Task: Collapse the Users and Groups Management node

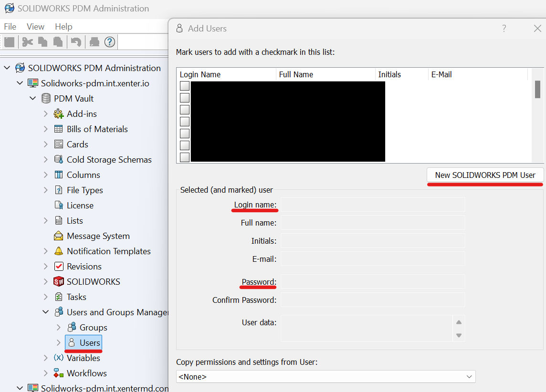Action: (46, 312)
